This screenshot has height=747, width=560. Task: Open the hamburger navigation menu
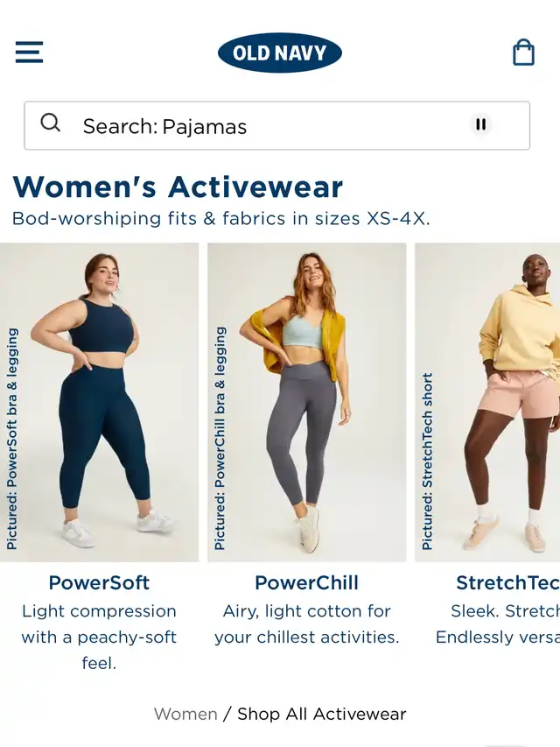29,52
